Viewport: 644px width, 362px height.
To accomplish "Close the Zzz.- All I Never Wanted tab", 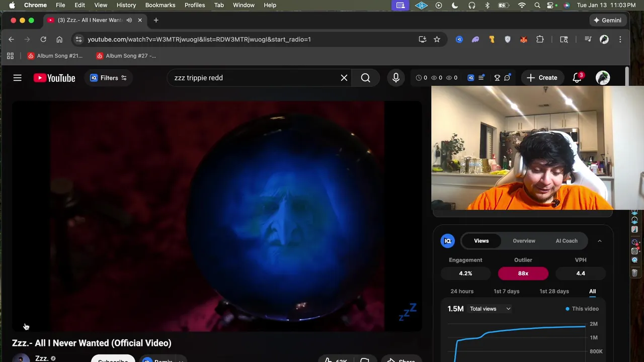I will pos(140,20).
